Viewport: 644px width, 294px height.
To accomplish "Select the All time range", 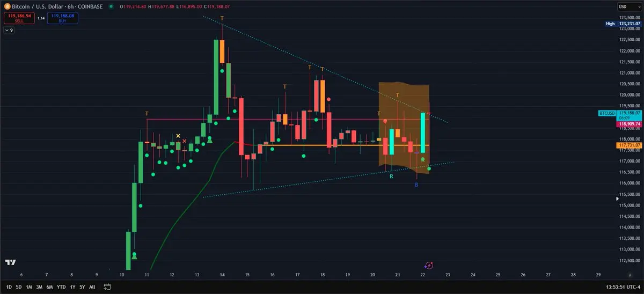I will tap(92, 287).
